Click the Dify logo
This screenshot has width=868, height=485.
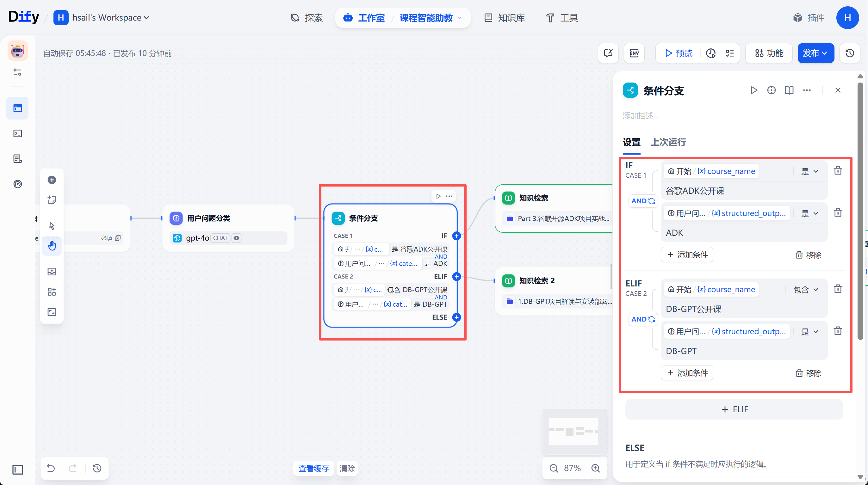[24, 17]
